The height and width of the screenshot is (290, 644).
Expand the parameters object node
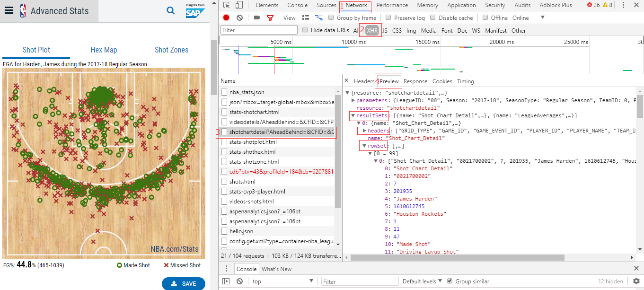click(353, 100)
